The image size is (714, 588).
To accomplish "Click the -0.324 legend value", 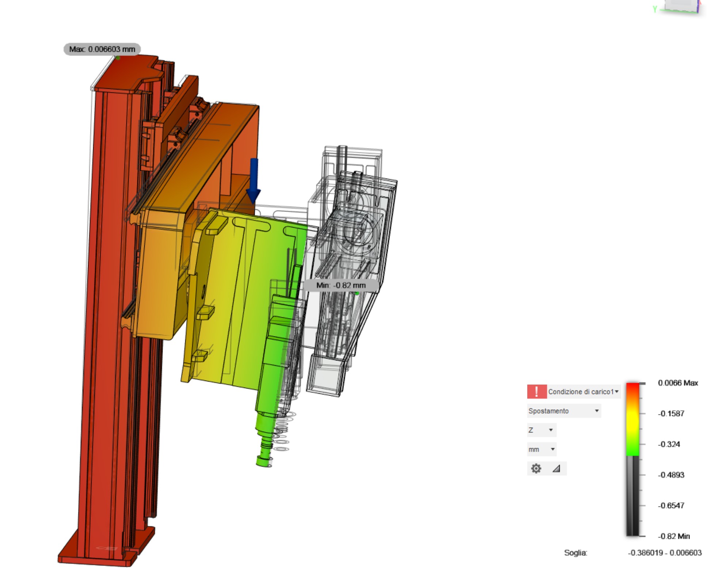I will point(669,444).
